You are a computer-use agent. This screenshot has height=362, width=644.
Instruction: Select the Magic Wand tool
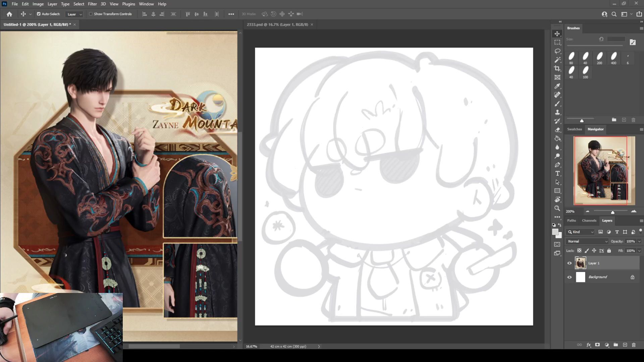pos(557,60)
